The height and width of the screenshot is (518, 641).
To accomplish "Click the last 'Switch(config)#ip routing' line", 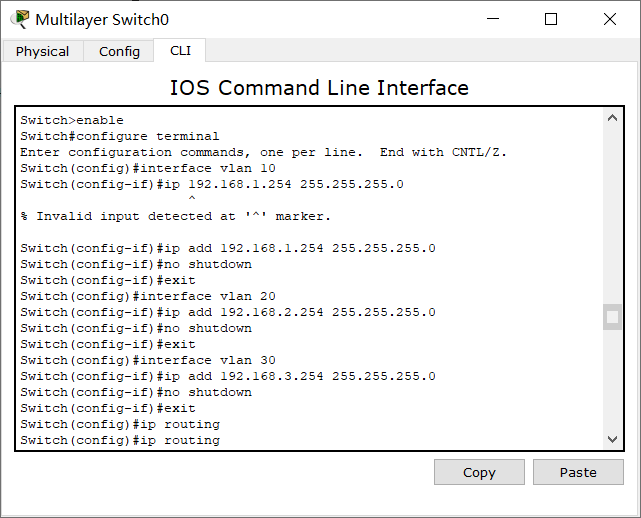I will 120,440.
